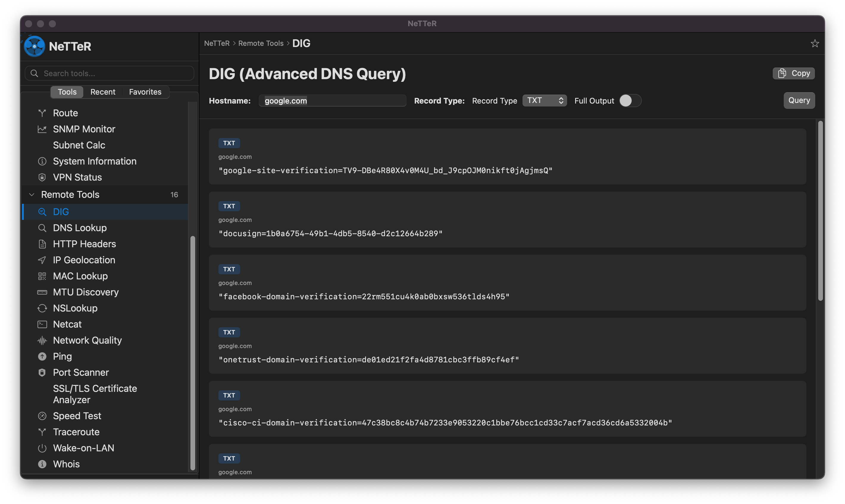Click the favorite star icon
This screenshot has height=504, width=845.
pyautogui.click(x=814, y=43)
